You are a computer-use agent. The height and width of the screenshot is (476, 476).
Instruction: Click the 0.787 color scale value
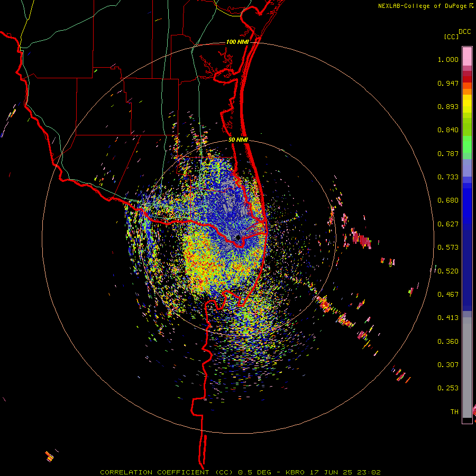pyautogui.click(x=448, y=153)
